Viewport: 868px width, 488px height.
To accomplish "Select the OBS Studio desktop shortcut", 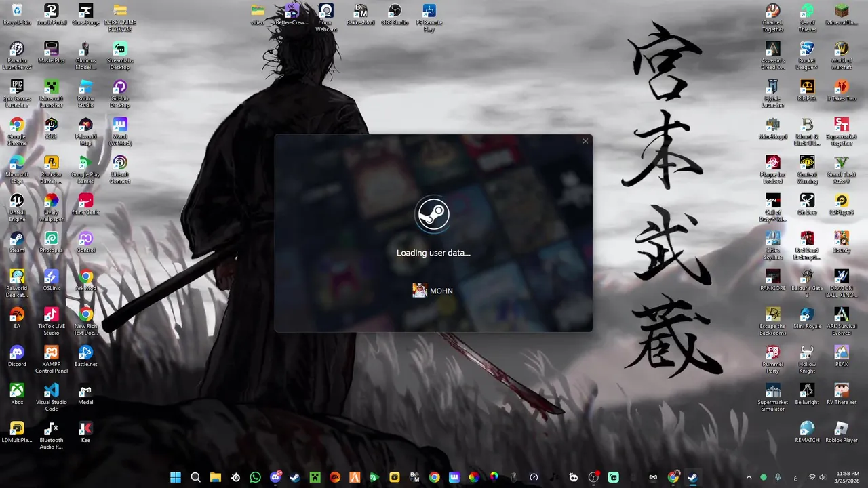I will (395, 15).
